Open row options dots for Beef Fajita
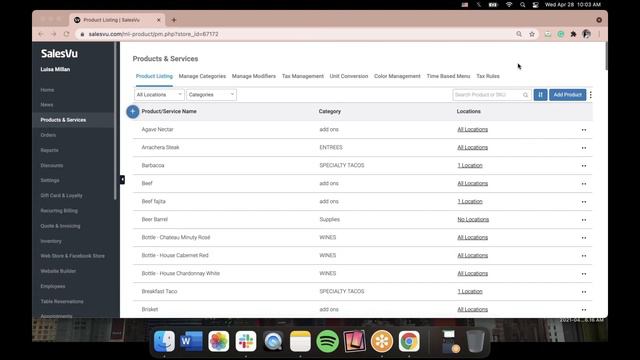Viewport: 640px width, 360px height. pyautogui.click(x=584, y=202)
